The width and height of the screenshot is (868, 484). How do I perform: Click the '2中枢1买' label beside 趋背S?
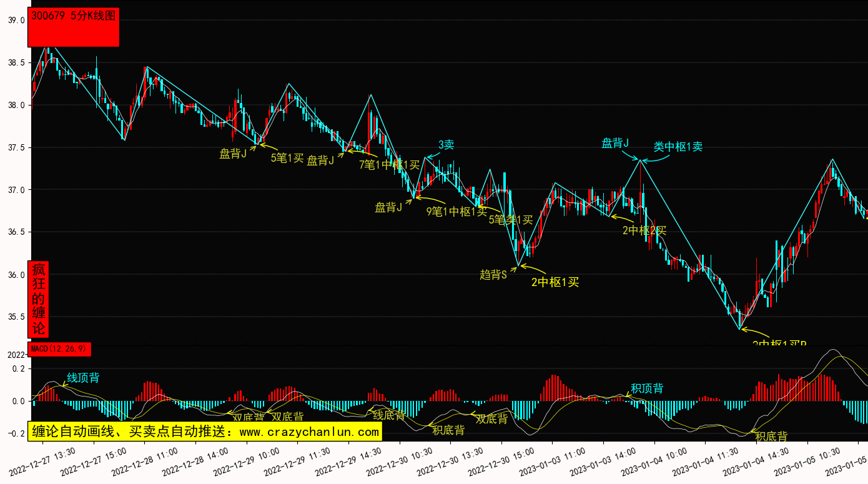(x=555, y=282)
